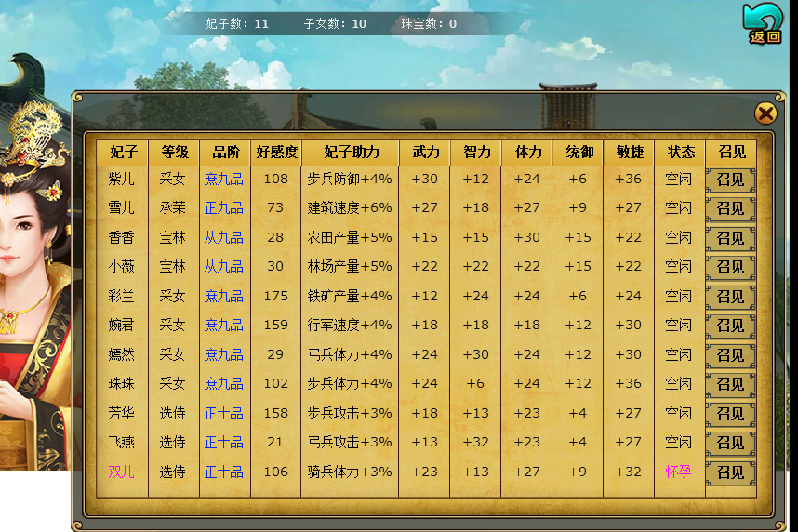Click the 珠宝数: 0 counter

[x=429, y=24]
